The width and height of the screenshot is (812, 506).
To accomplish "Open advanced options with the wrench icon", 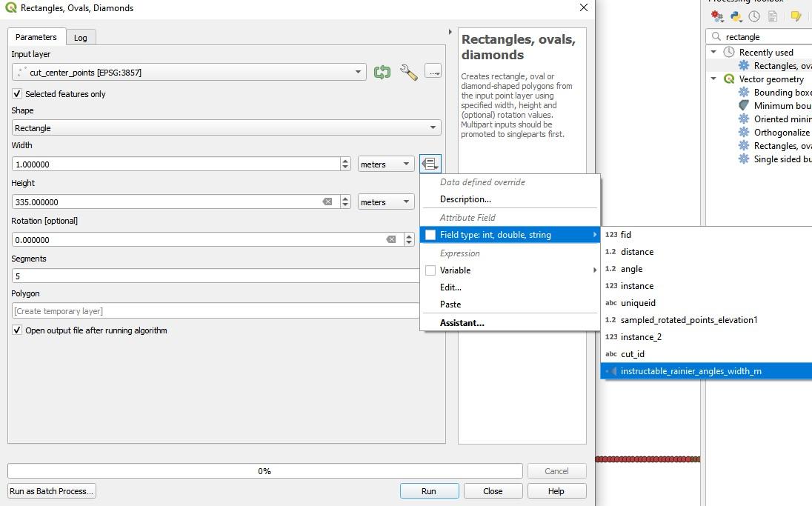I will point(409,72).
